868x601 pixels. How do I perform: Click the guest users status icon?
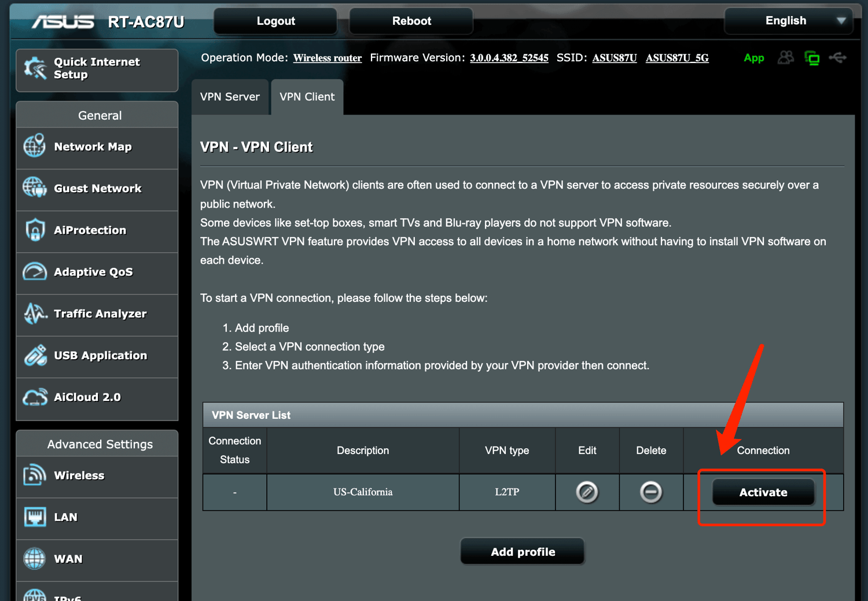pos(785,57)
